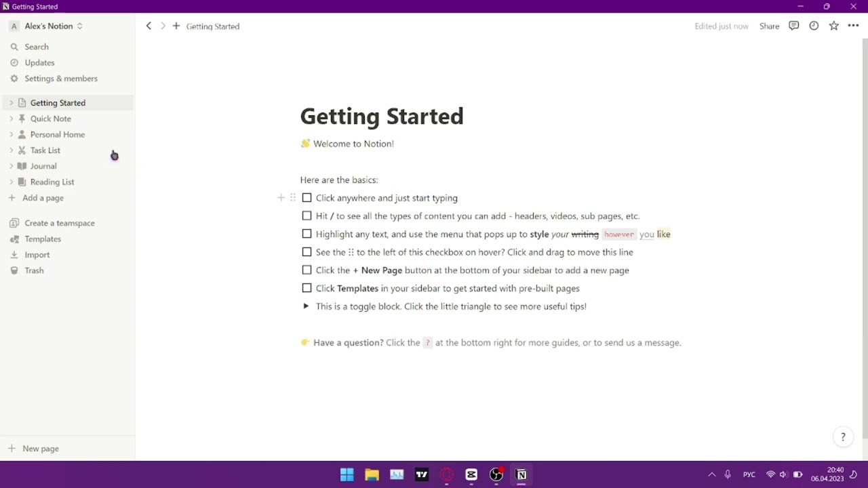Click the Quick Note pin icon
This screenshot has height=488, width=868.
22,119
